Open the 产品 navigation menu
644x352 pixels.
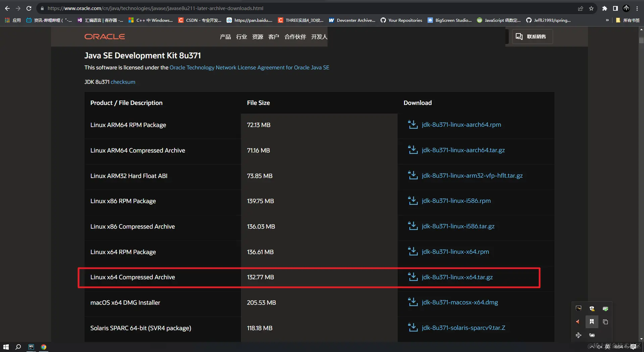225,37
